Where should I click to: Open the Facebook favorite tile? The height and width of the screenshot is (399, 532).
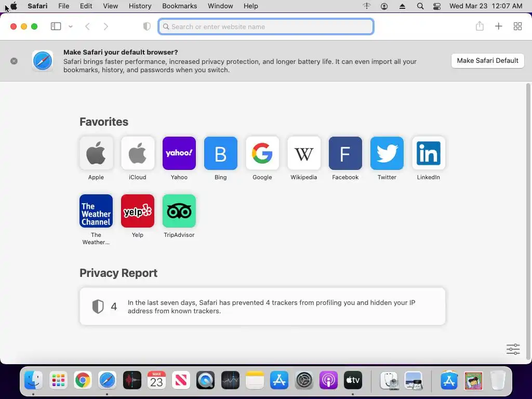[x=345, y=153]
